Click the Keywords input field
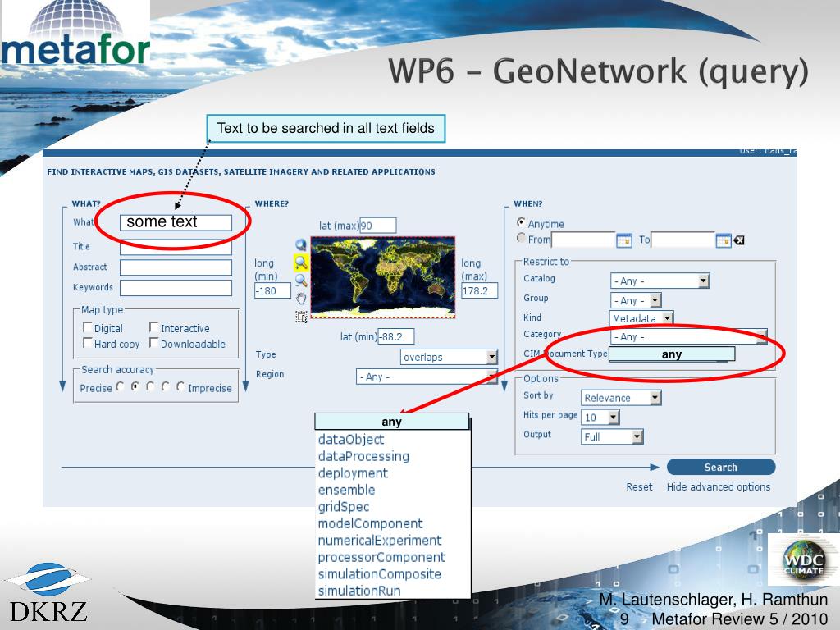Image resolution: width=840 pixels, height=630 pixels. pyautogui.click(x=176, y=288)
